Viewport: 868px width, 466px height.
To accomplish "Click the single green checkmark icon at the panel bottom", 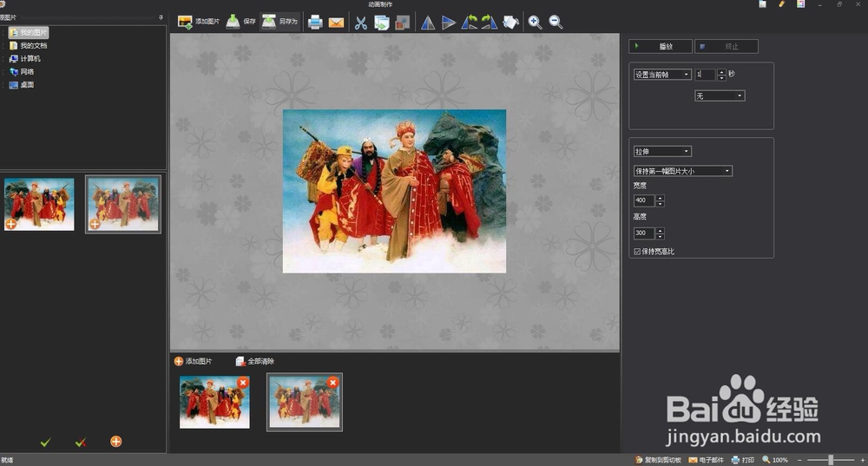I will (x=45, y=442).
